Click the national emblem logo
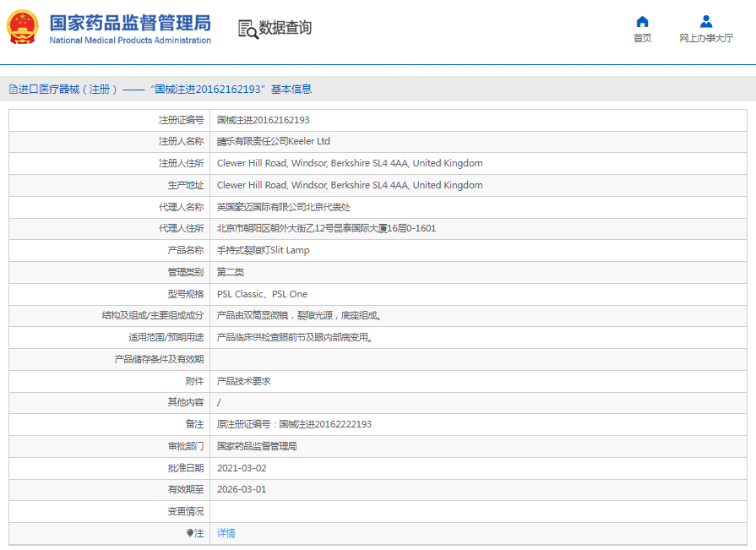Image resolution: width=756 pixels, height=550 pixels. point(23,28)
